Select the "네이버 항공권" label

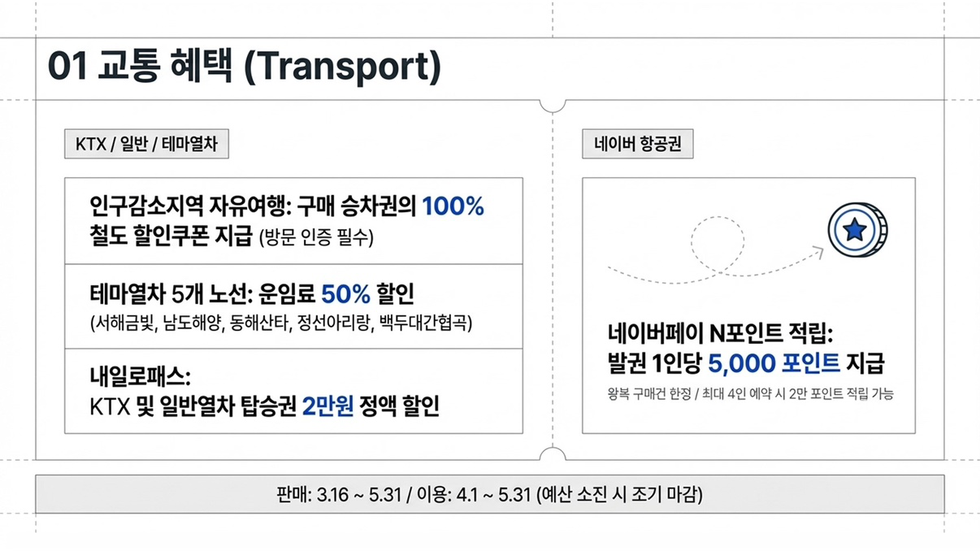(638, 145)
